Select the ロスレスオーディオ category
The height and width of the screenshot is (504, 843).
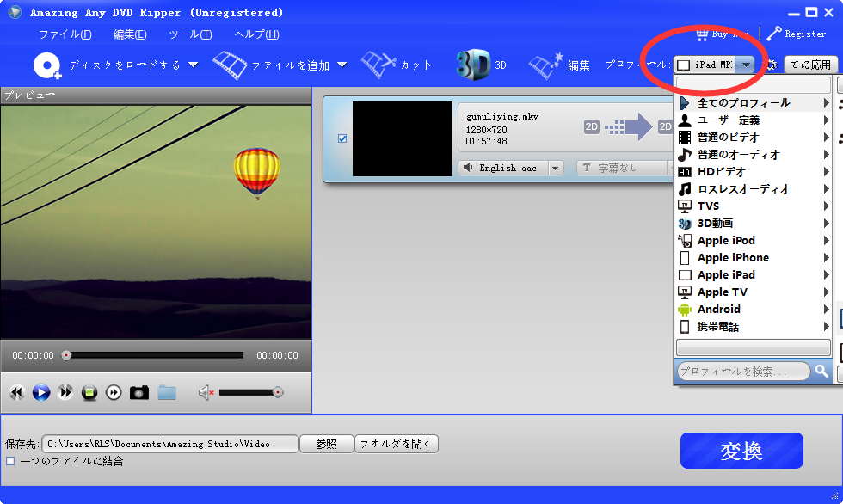[x=754, y=188]
